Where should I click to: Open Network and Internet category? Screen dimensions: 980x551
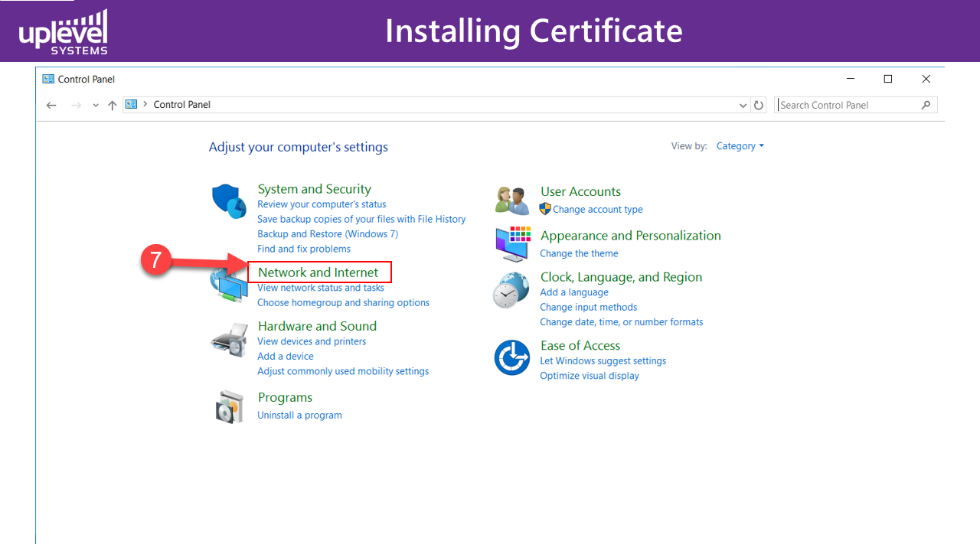[318, 272]
